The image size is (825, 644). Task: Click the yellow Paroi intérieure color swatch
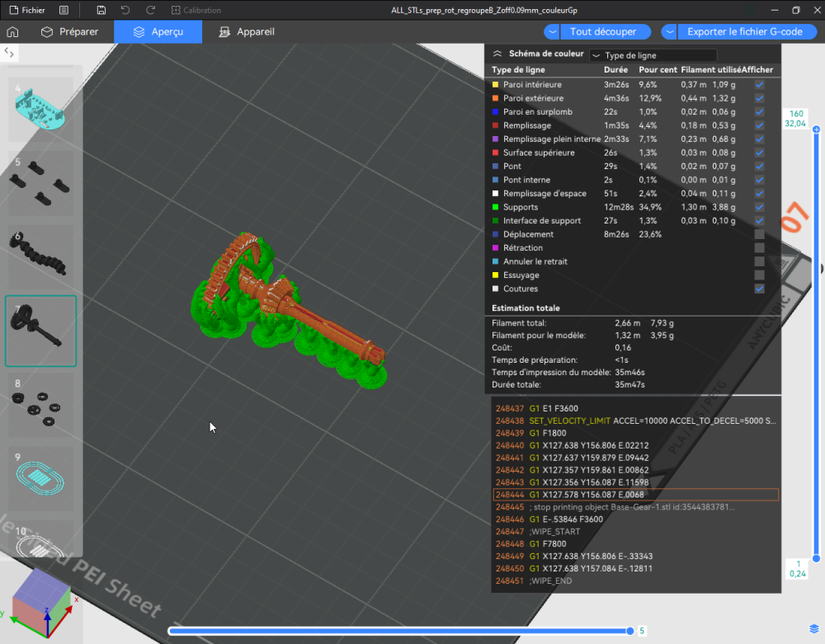495,84
